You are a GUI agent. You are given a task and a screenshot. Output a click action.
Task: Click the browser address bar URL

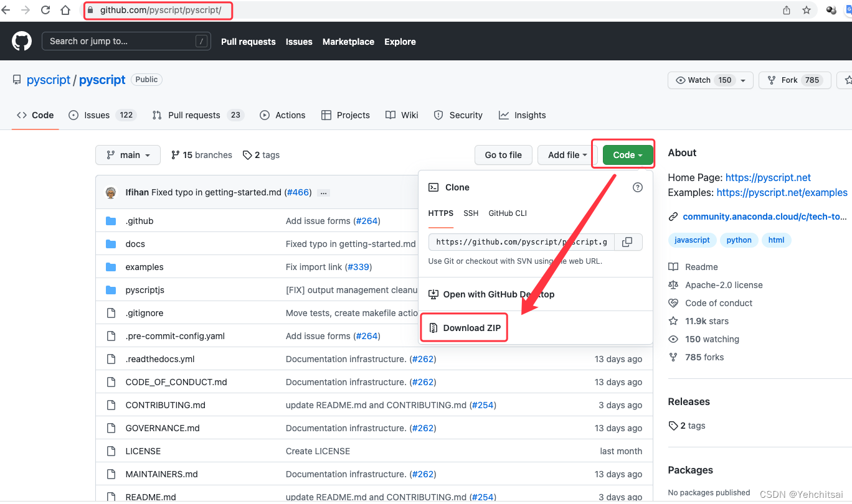pos(161,11)
